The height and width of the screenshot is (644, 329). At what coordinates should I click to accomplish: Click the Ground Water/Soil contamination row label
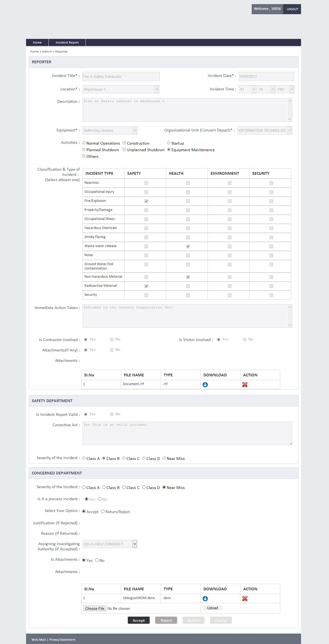click(99, 266)
